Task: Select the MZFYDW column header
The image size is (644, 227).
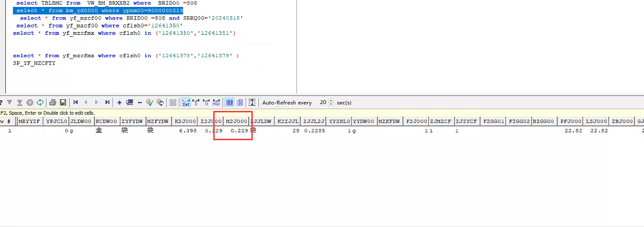Action: pyautogui.click(x=158, y=121)
